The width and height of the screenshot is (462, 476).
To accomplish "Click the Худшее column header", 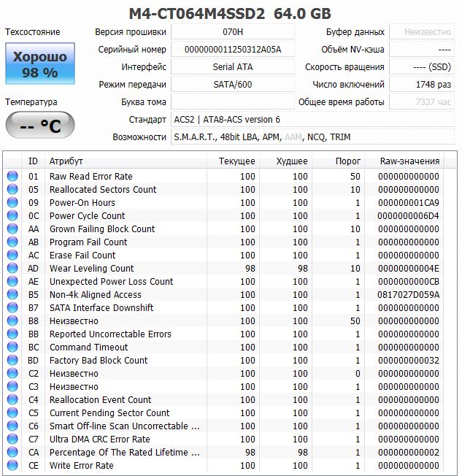I will [285, 161].
